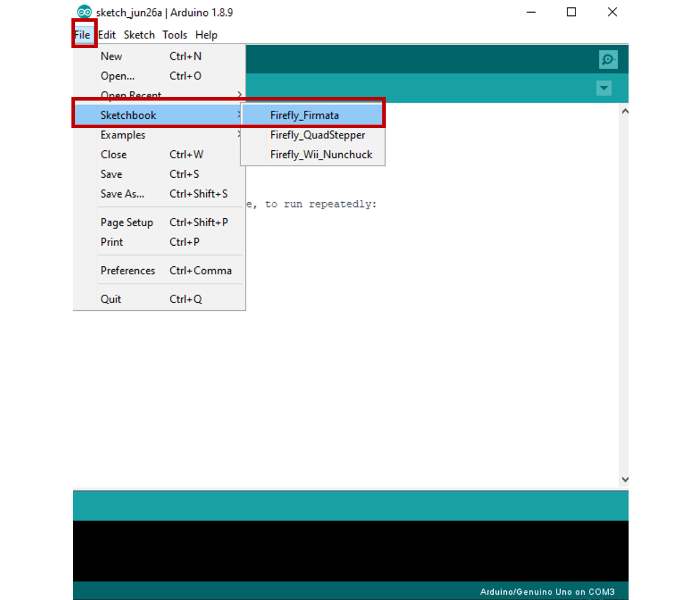Open the Sketch menu
The width and height of the screenshot is (700, 600).
(x=139, y=35)
